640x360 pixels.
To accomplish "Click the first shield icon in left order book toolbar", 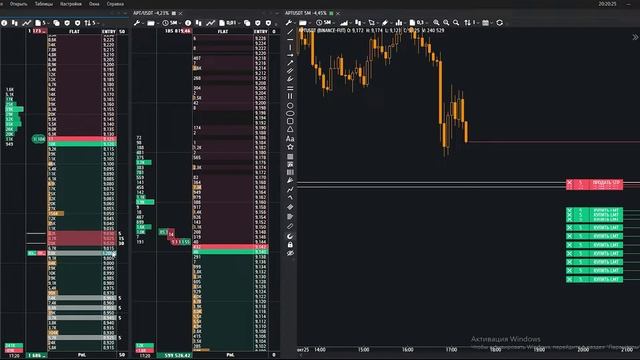I will point(67,23).
